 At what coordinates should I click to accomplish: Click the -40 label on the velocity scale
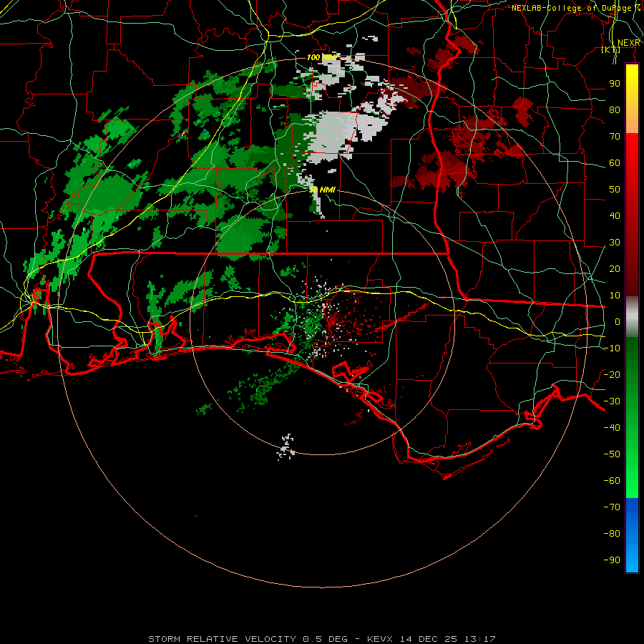click(x=612, y=428)
